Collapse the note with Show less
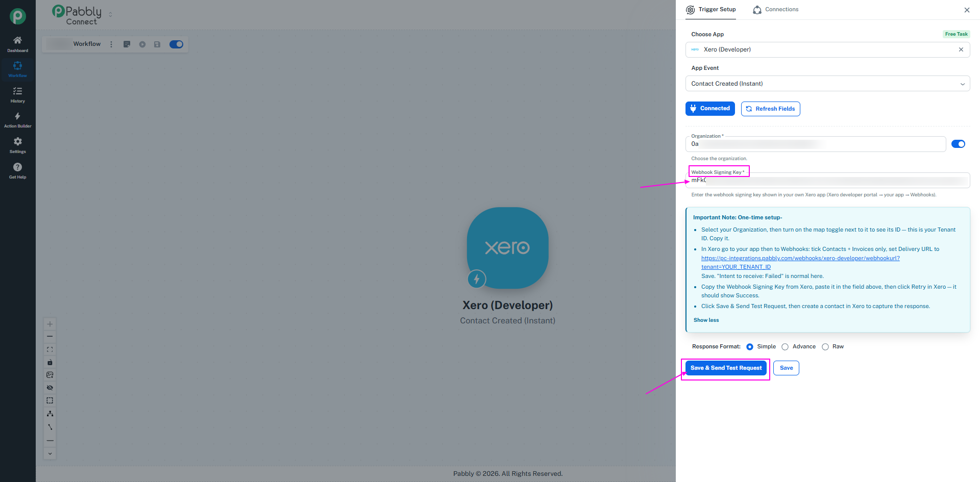This screenshot has width=980, height=482. pos(706,320)
